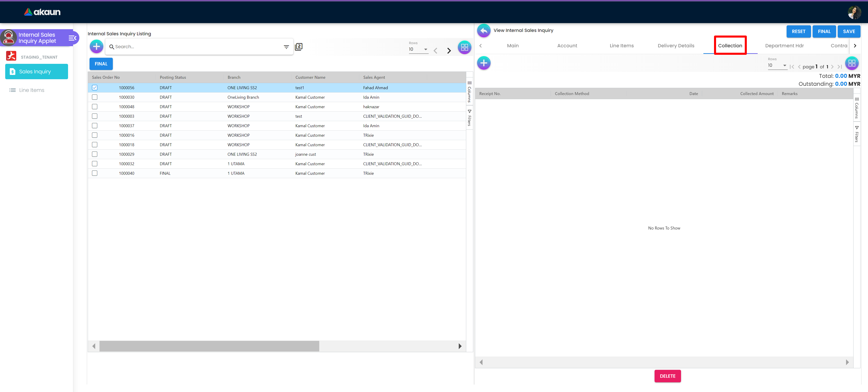Open the collection Rows per page dropdown
The width and height of the screenshot is (868, 392).
pos(777,65)
